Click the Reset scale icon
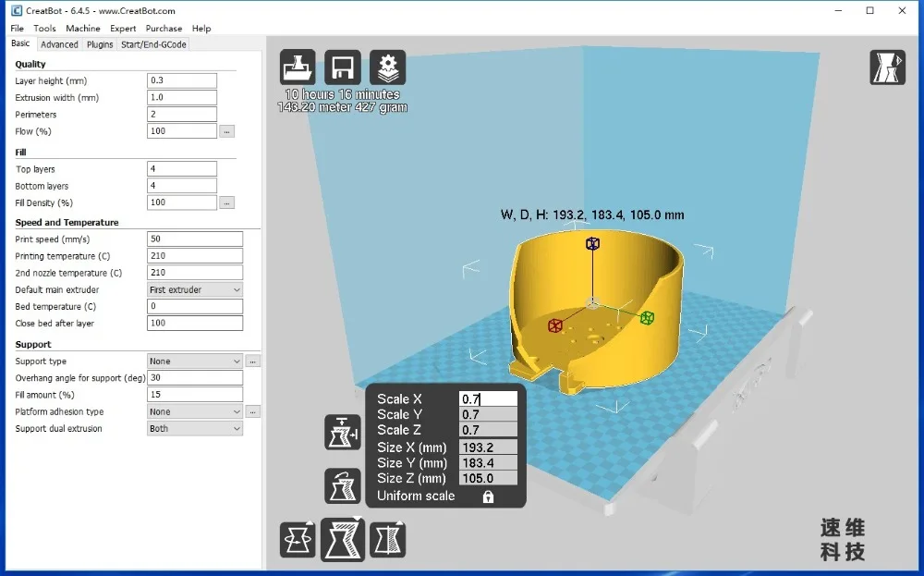924x576 pixels. [343, 485]
